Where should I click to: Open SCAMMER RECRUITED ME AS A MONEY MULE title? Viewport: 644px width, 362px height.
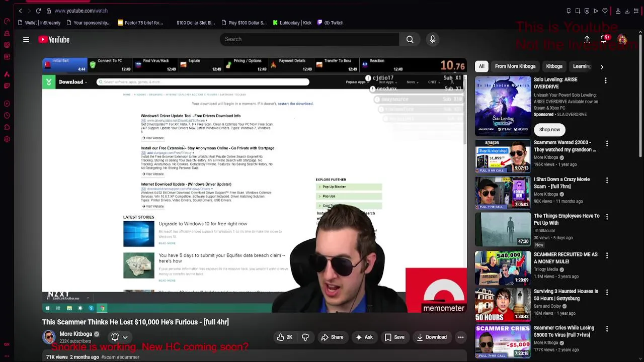[566, 258]
